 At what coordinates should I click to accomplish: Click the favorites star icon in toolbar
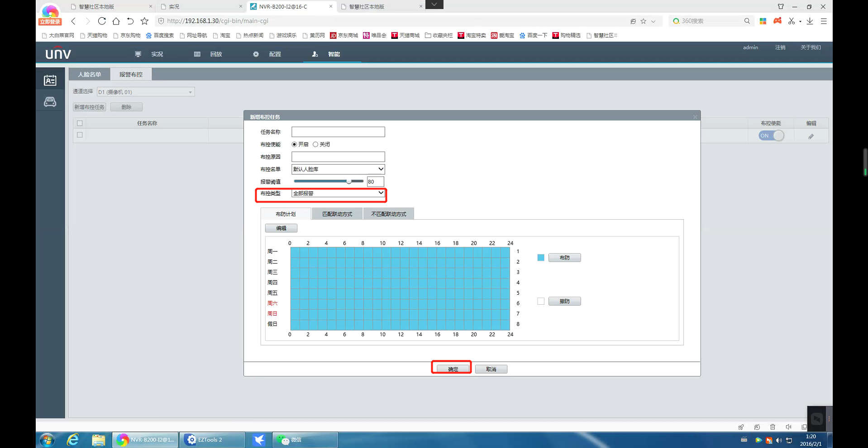point(144,21)
